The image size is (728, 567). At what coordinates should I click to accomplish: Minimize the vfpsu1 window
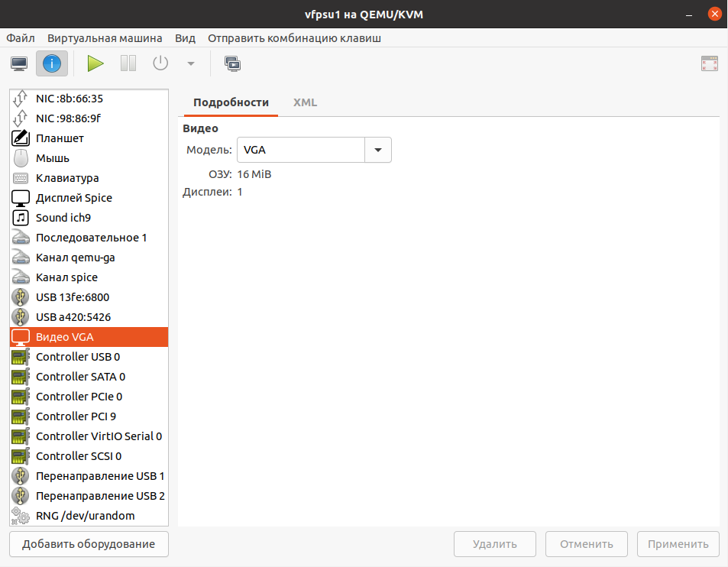click(689, 15)
